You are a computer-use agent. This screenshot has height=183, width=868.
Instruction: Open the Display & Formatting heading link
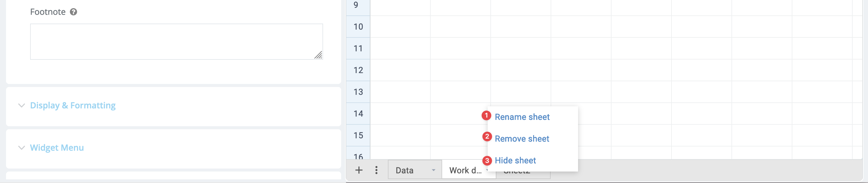(x=73, y=105)
